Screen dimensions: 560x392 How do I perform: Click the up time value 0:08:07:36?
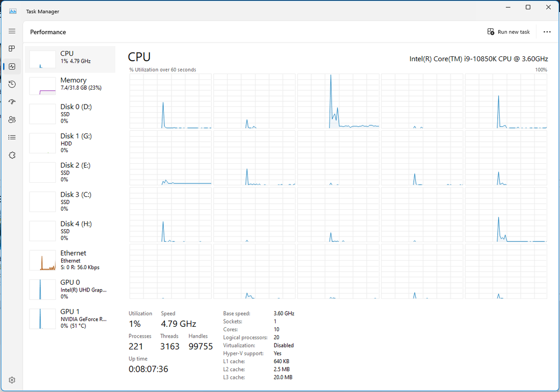click(x=148, y=369)
